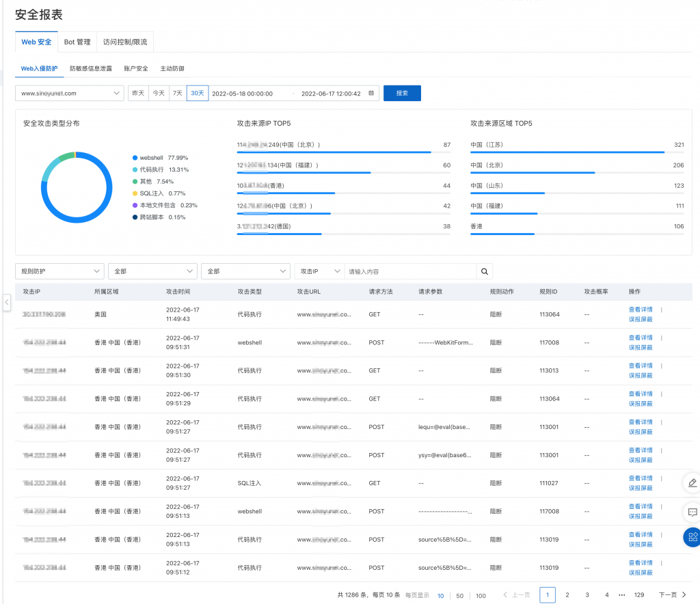
Task: Click the donut attack type chart
Action: 77,187
